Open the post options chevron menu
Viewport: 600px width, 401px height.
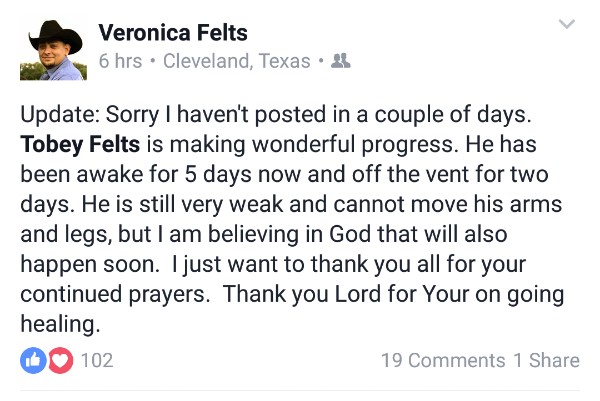567,24
